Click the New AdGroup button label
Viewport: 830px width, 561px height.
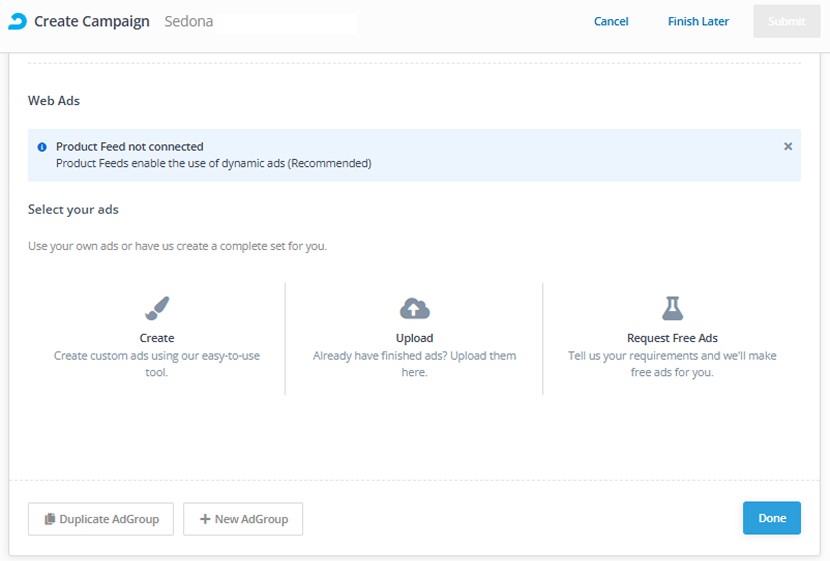251,519
